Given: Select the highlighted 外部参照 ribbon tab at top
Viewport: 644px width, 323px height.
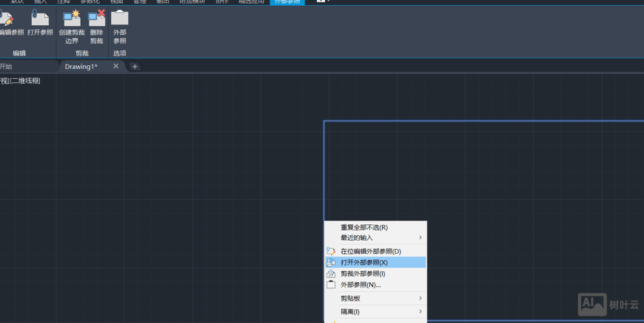Looking at the screenshot, I should tap(287, 2).
